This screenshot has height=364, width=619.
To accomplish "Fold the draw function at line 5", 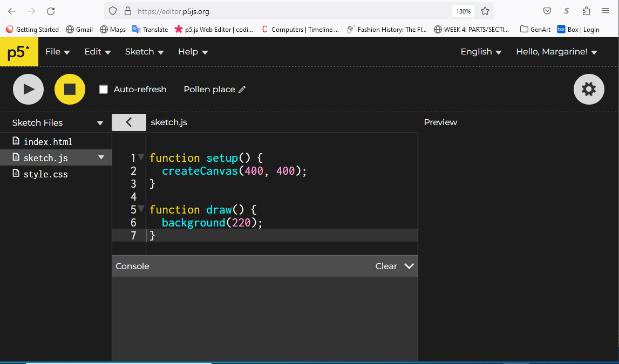I will coord(141,209).
